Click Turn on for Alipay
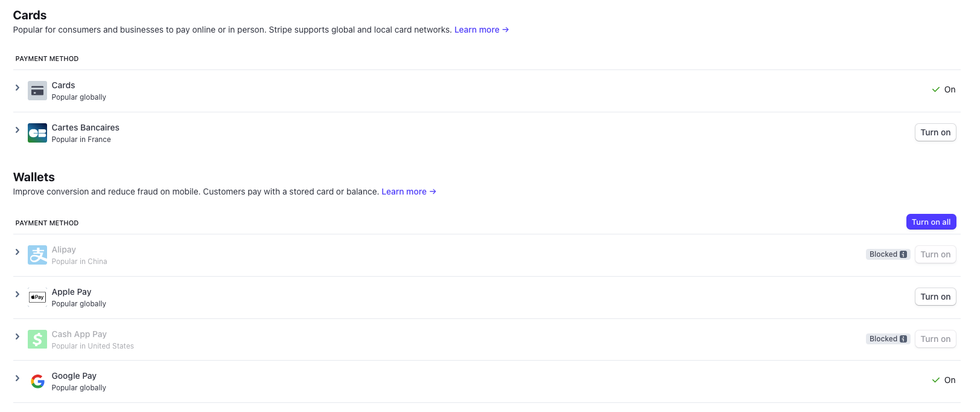This screenshot has width=980, height=412. click(x=935, y=254)
